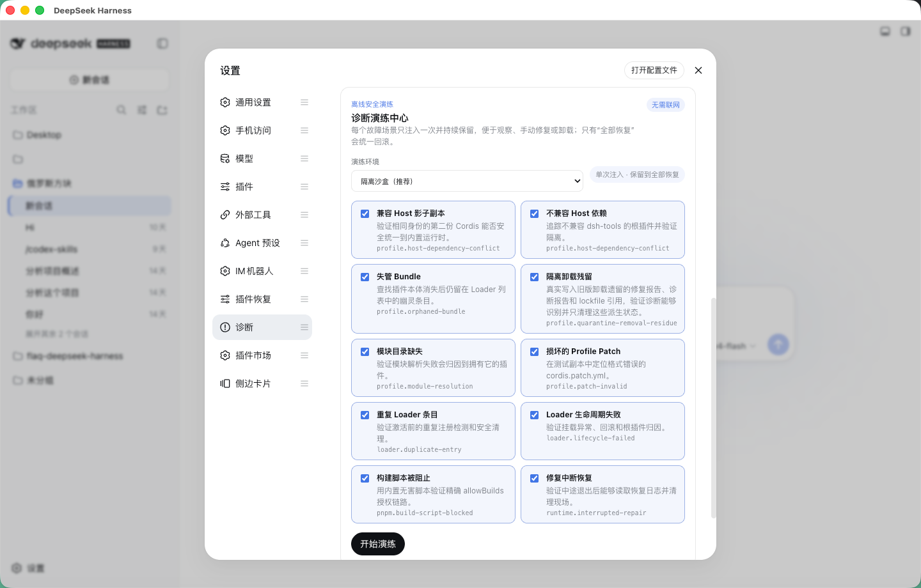Click profile.orphaned-bundle identifier text

[421, 312]
